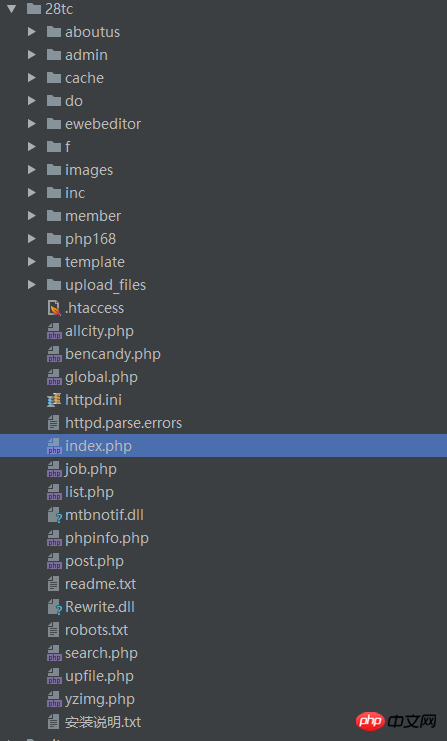Expand the upload_files folder arrow

32,285
